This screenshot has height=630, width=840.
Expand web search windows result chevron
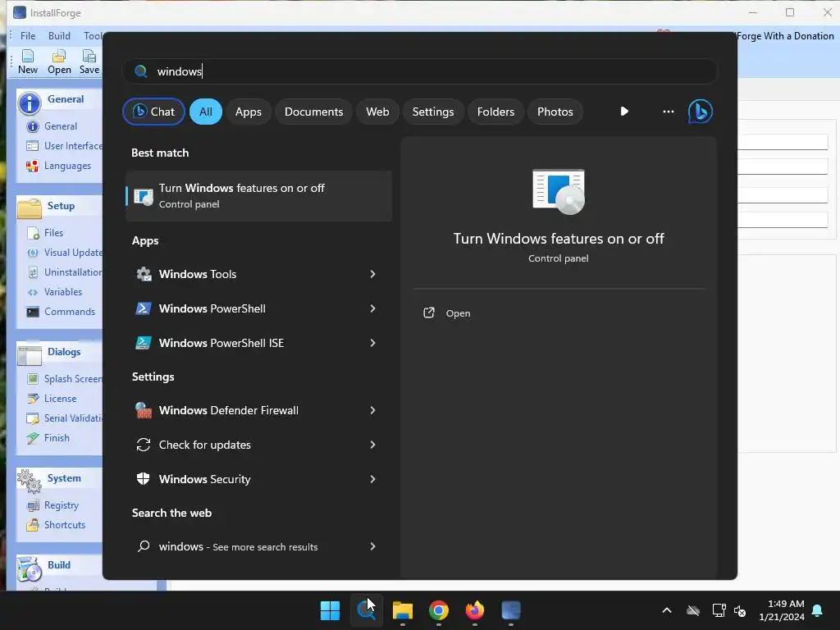pos(373,546)
